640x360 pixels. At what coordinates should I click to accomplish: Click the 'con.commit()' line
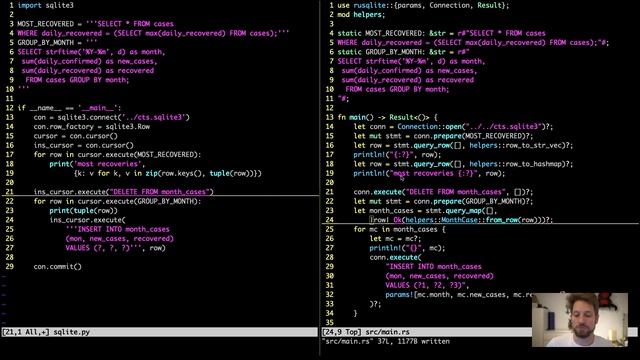point(58,267)
